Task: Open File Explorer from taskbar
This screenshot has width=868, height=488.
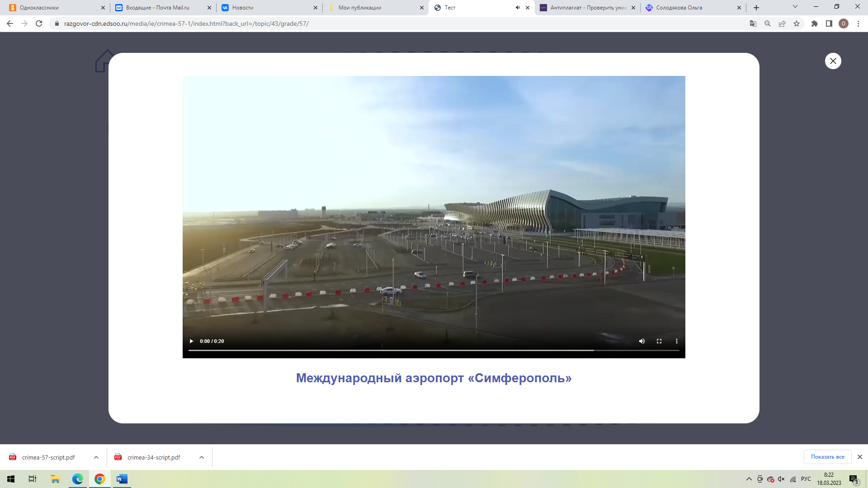Action: 55,479
